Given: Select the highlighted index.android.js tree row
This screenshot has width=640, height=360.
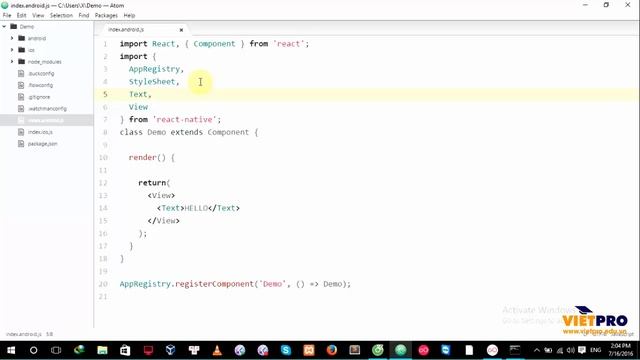Looking at the screenshot, I should point(47,120).
